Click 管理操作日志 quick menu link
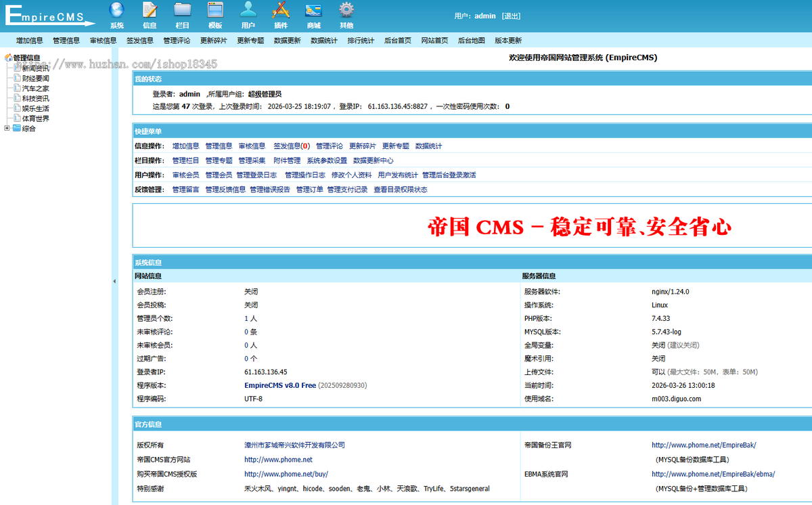The image size is (812, 505). tap(304, 175)
